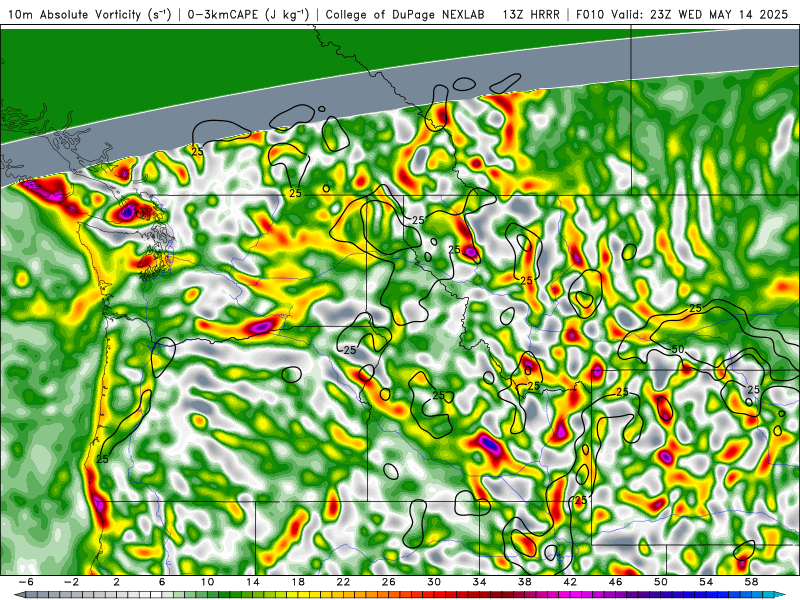Click the 50 tick label on colorbar

click(661, 582)
